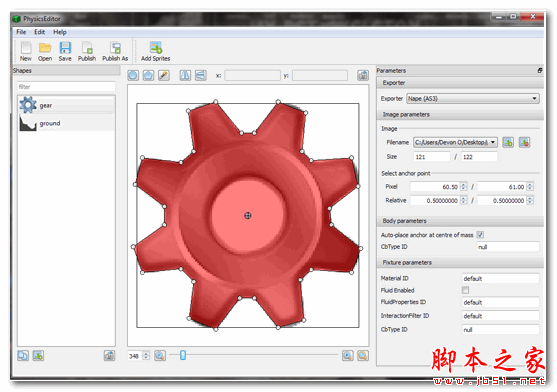Click the zoom slider handle

183,355
